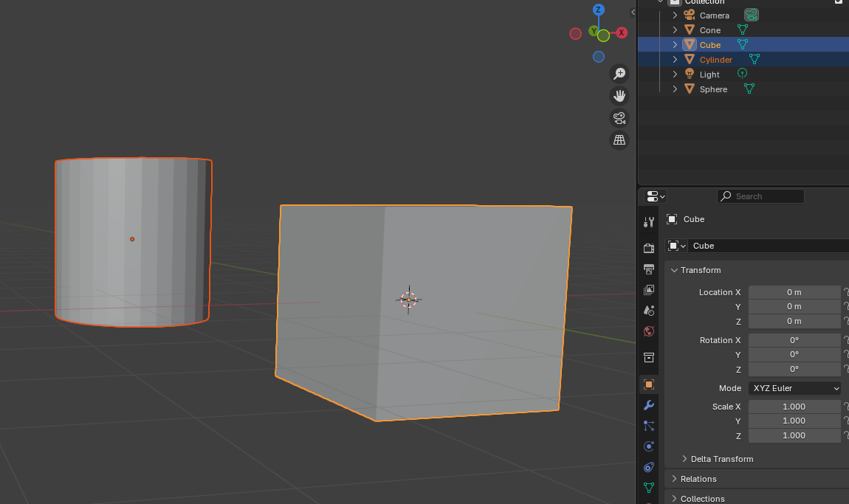
Task: Collapse the Transform panel
Action: click(x=674, y=270)
